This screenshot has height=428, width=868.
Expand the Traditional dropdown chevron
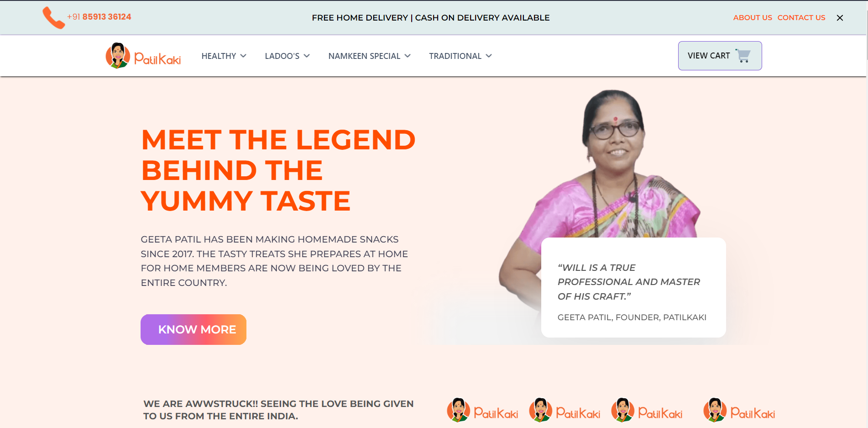point(489,56)
